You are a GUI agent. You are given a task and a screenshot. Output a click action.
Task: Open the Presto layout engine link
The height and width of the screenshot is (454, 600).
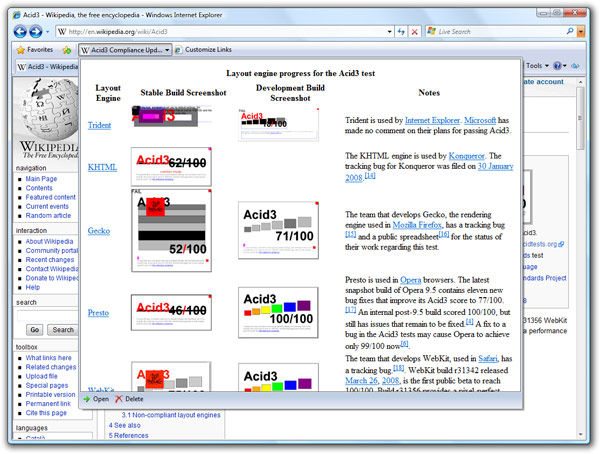98,313
